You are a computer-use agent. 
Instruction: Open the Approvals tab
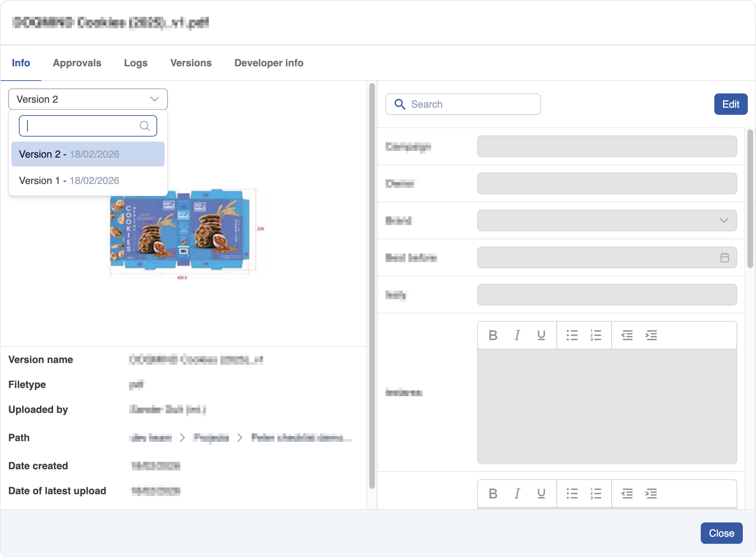(77, 63)
